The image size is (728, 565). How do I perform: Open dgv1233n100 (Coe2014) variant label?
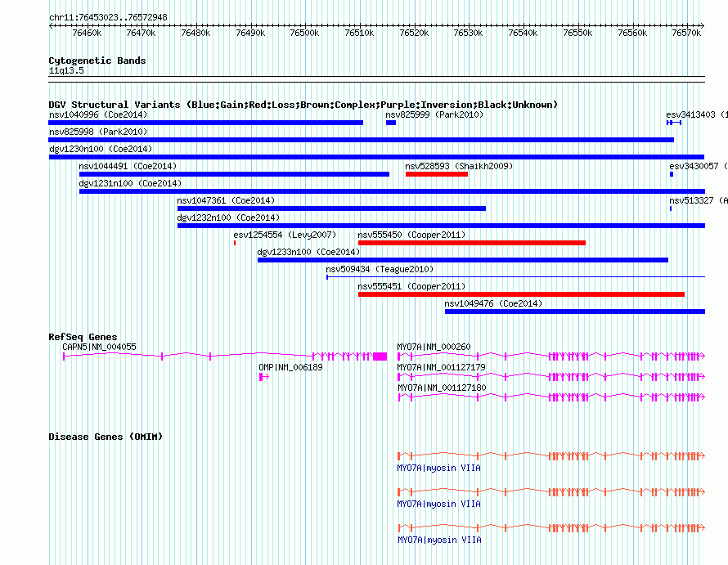[x=308, y=252]
